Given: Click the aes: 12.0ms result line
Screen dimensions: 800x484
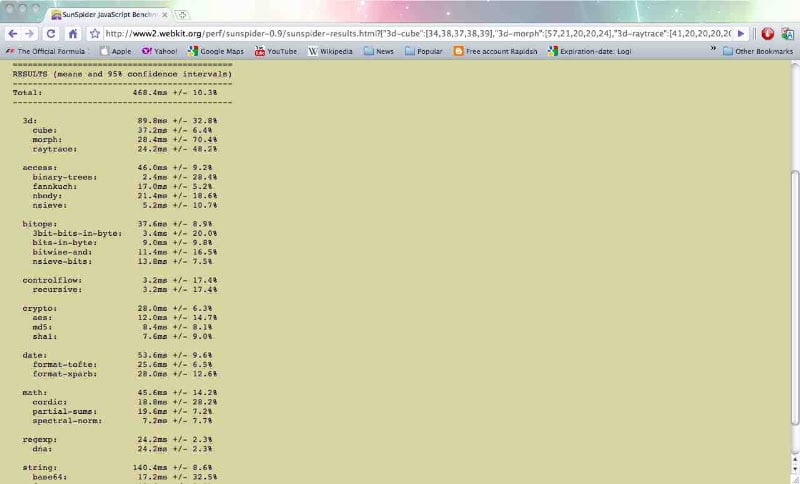Looking at the screenshot, I should pyautogui.click(x=124, y=318).
